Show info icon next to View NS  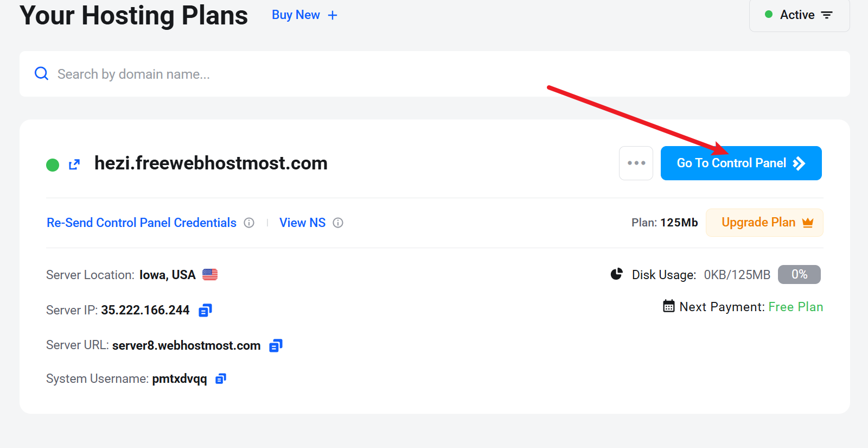click(x=338, y=223)
